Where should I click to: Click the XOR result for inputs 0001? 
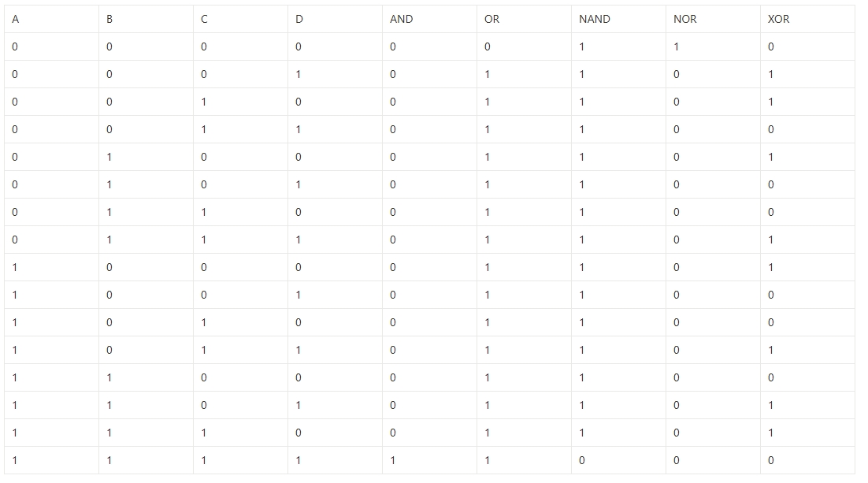tap(771, 74)
